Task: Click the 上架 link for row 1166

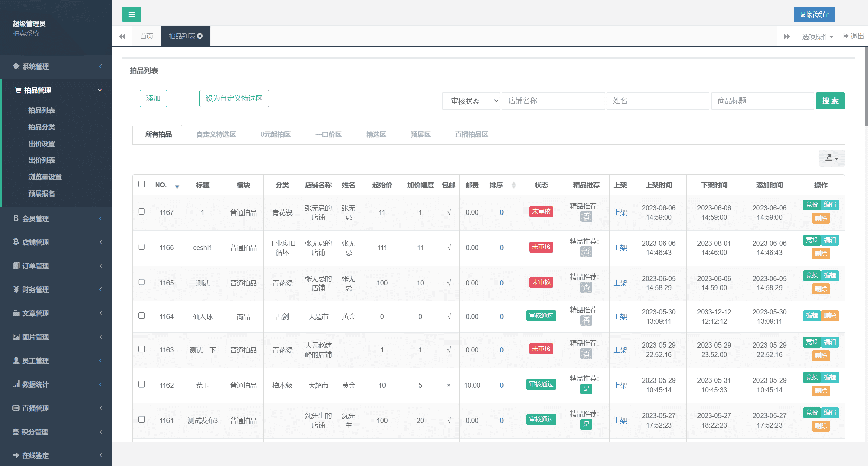Action: click(620, 248)
